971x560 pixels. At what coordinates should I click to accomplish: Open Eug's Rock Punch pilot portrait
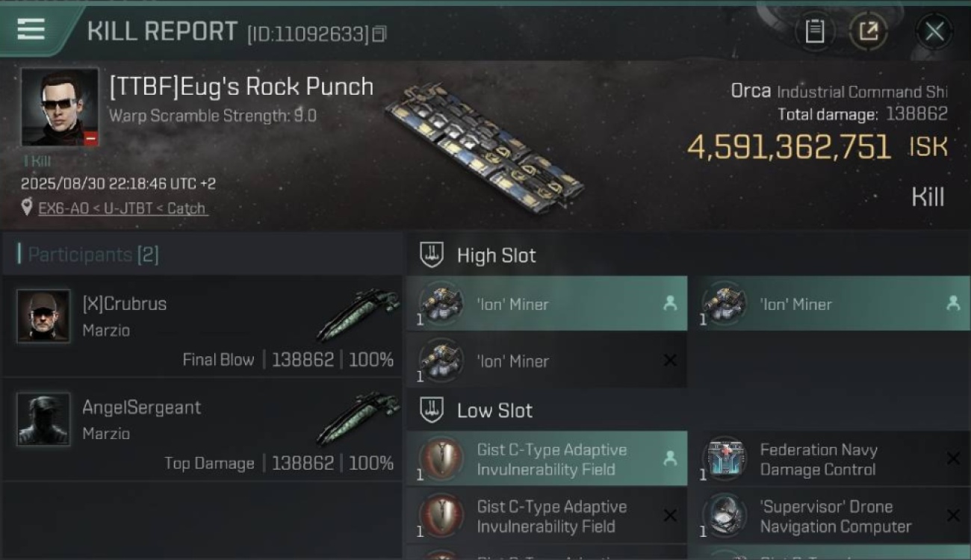(60, 107)
